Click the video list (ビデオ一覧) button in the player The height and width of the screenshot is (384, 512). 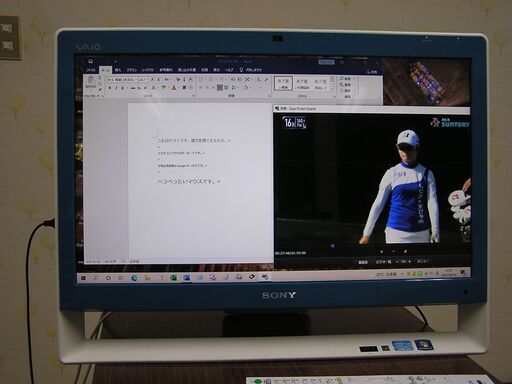[x=384, y=262]
